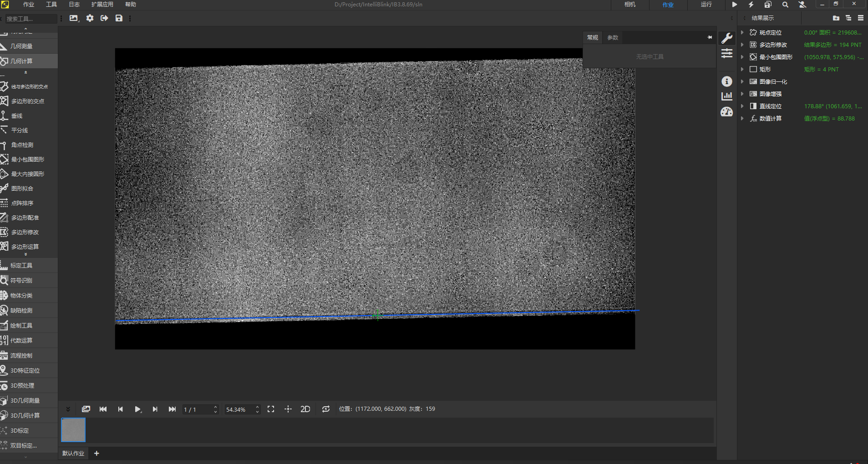Click the lightning bolt quick-run icon
The image size is (868, 464).
tap(751, 5)
